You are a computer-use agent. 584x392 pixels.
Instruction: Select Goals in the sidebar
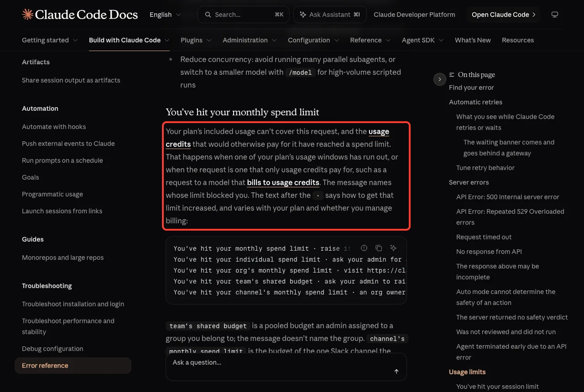click(31, 177)
